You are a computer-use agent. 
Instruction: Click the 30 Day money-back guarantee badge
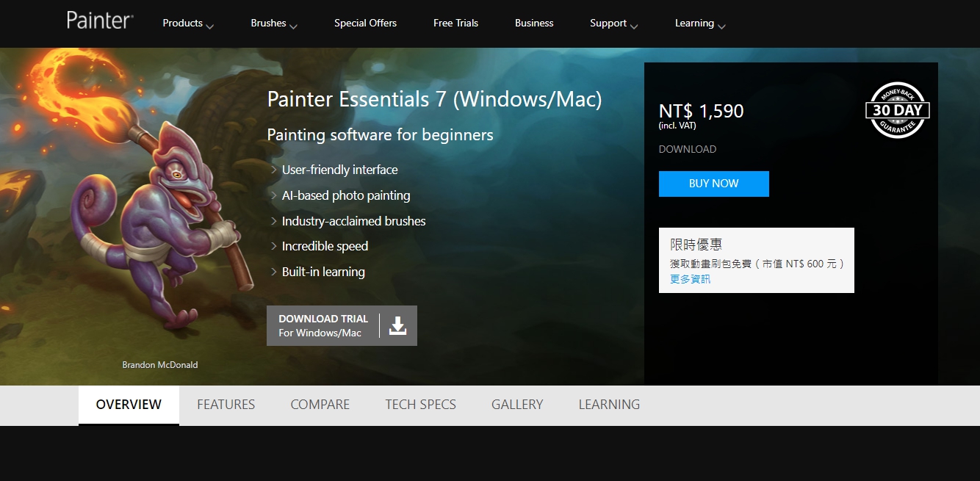click(897, 110)
